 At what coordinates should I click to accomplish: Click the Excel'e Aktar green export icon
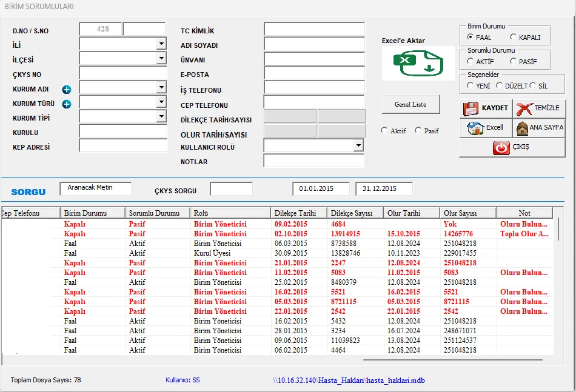click(x=418, y=64)
